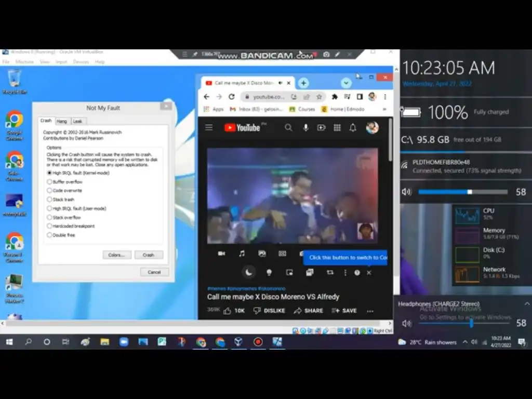Open VirtualBox Help menu
The image size is (532, 399).
pyautogui.click(x=100, y=62)
